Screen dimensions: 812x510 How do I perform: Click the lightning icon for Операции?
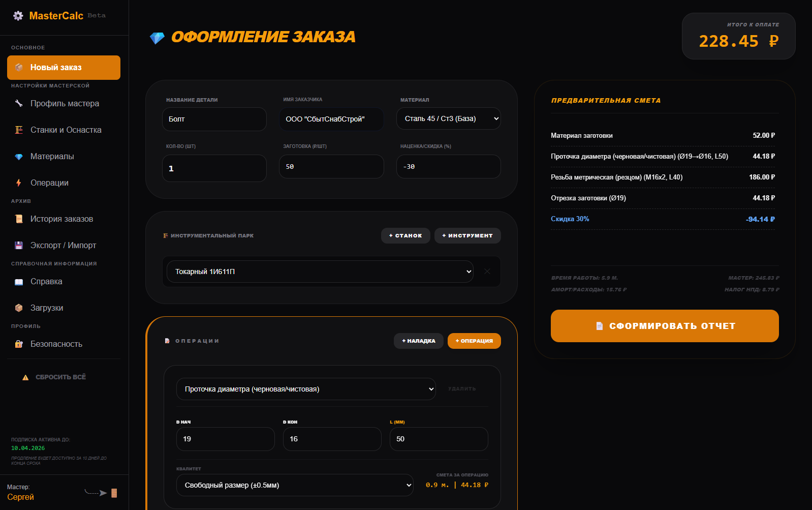pos(19,183)
